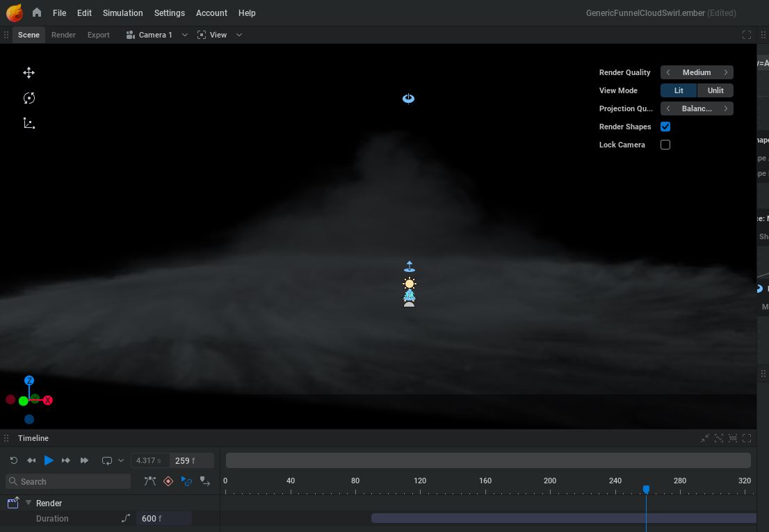This screenshot has width=769, height=532.
Task: Click the blue timeline playhead marker
Action: [646, 490]
